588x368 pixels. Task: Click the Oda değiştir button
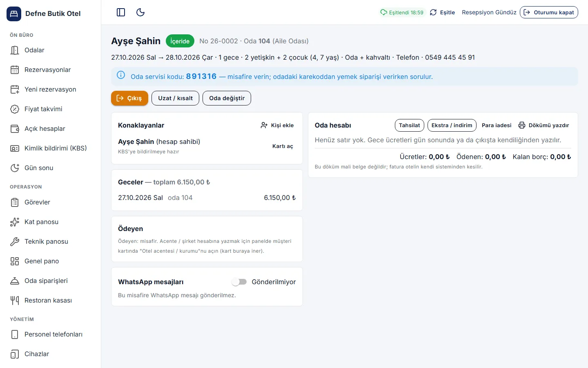coord(227,98)
